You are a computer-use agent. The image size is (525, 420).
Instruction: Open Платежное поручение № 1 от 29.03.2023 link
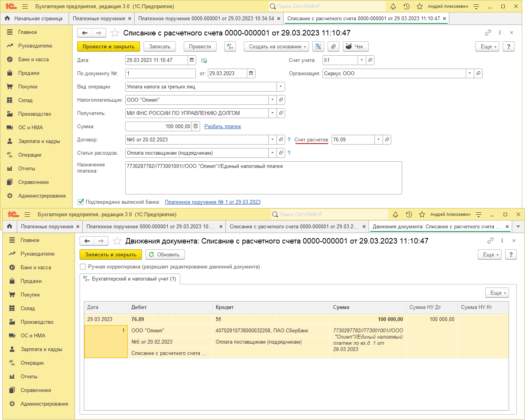pyautogui.click(x=213, y=202)
